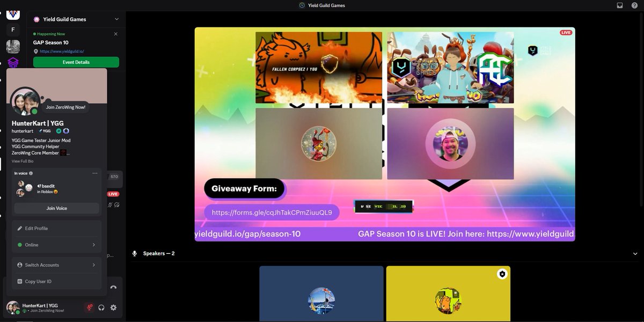Image resolution: width=644 pixels, height=322 pixels.
Task: Click the GAP Season 10 event title
Action: pyautogui.click(x=51, y=42)
